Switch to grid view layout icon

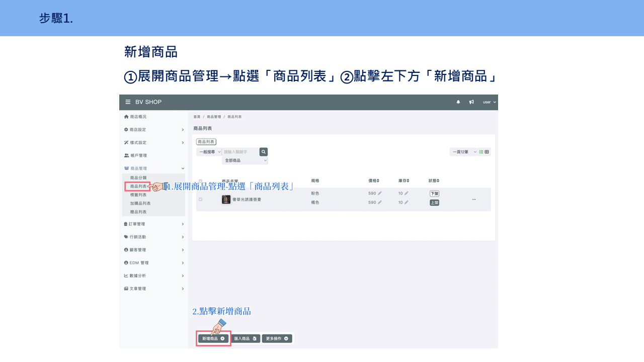[x=487, y=152]
